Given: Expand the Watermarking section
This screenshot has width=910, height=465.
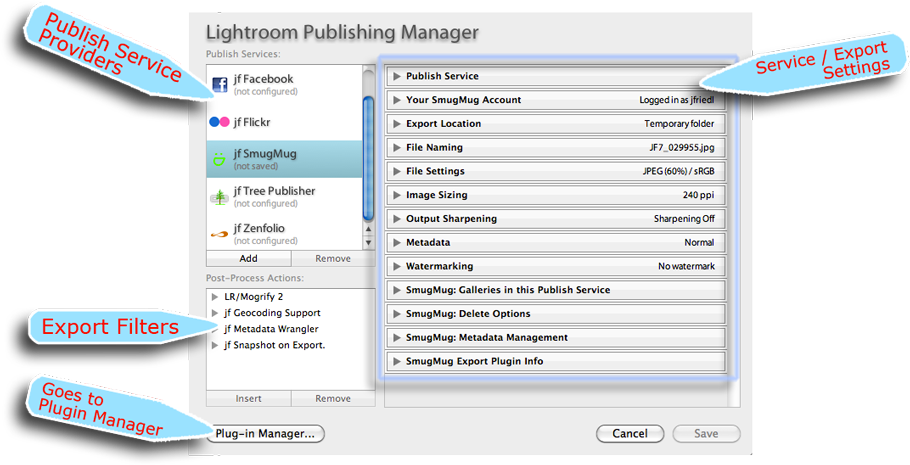Looking at the screenshot, I should 397,266.
